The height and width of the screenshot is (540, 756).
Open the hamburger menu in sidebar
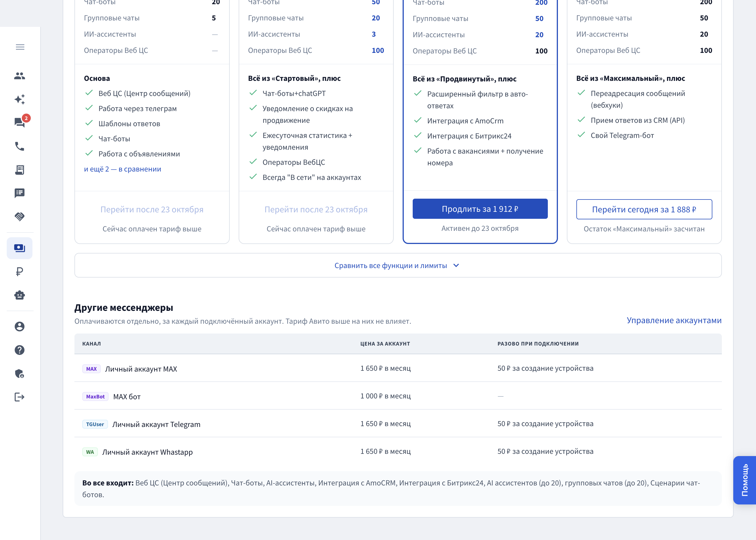[20, 47]
